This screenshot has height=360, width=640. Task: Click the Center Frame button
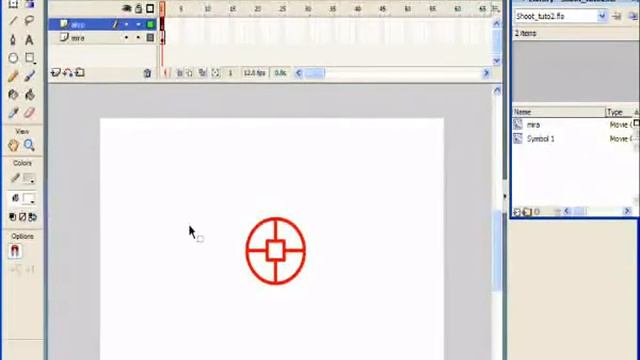point(166,73)
